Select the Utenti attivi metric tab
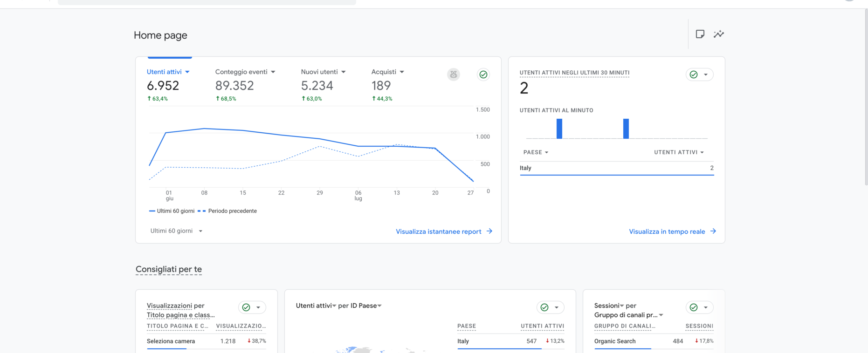The width and height of the screenshot is (868, 353). (164, 72)
